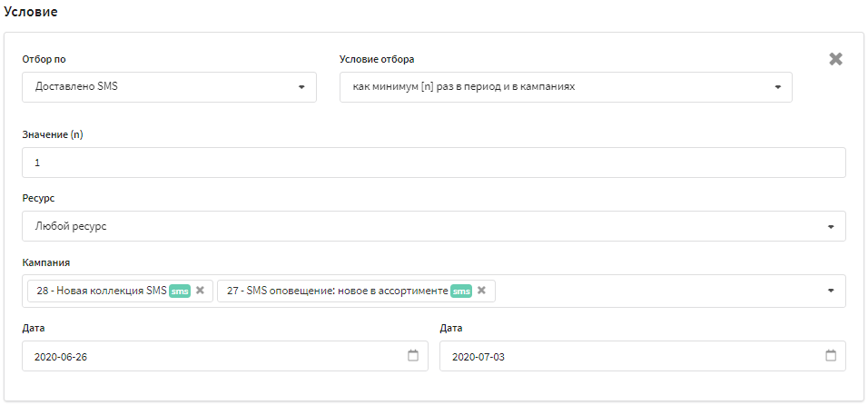Remove the '27 - SMS оповещение' campaign tag
This screenshot has height=405, width=868.
[481, 291]
